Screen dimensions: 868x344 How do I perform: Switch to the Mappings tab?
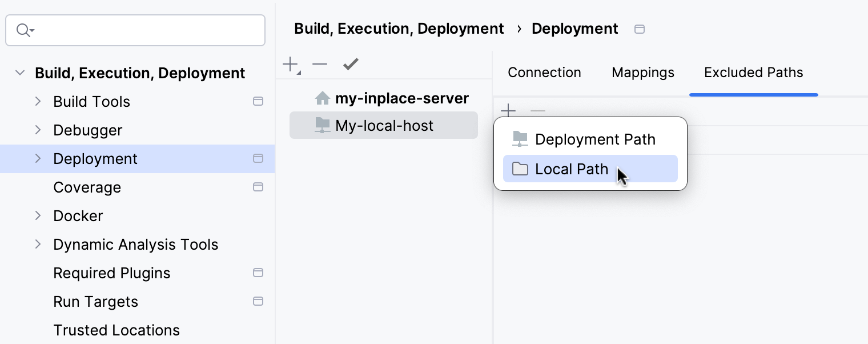pyautogui.click(x=642, y=73)
